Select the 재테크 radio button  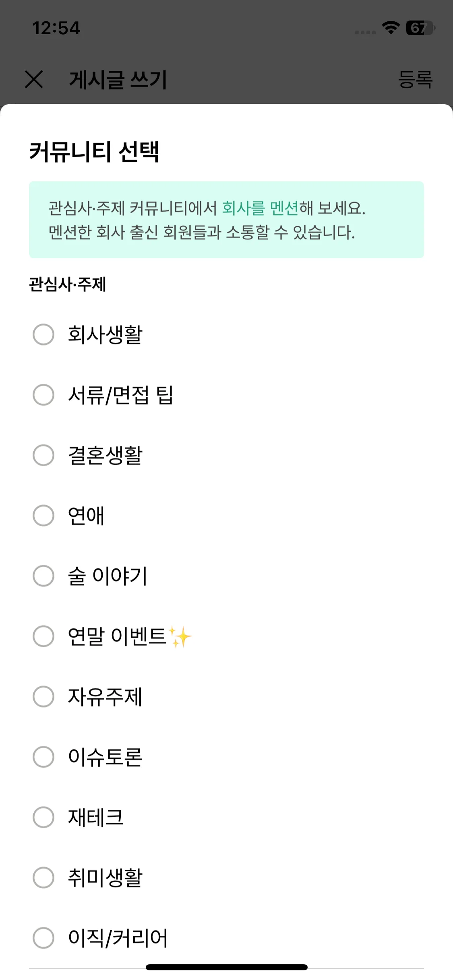pyautogui.click(x=43, y=817)
